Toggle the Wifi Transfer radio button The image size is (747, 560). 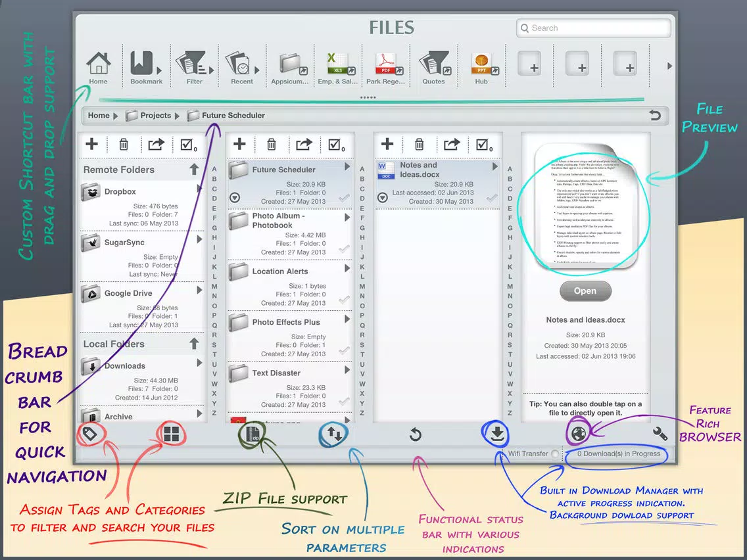[x=555, y=454]
